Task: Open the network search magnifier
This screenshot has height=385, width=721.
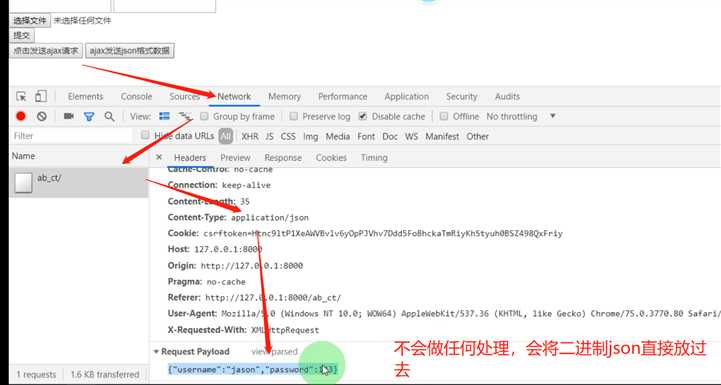Action: 109,116
